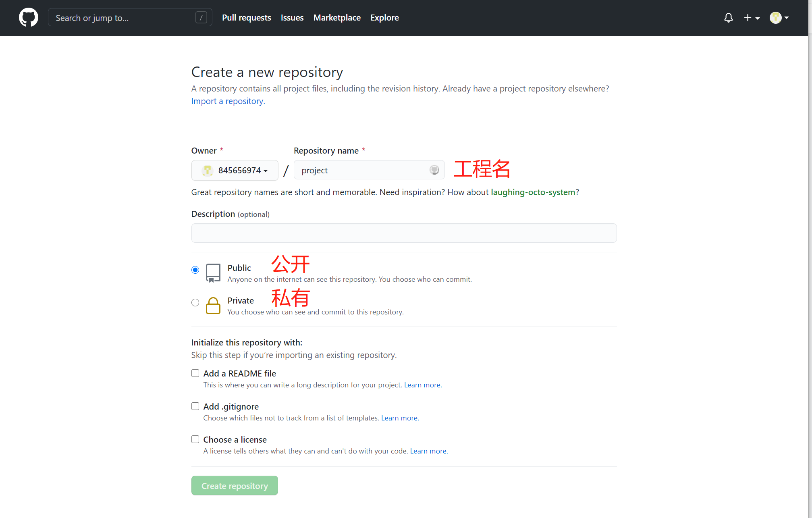This screenshot has height=518, width=812.
Task: Click the Public repository book icon
Action: point(213,273)
